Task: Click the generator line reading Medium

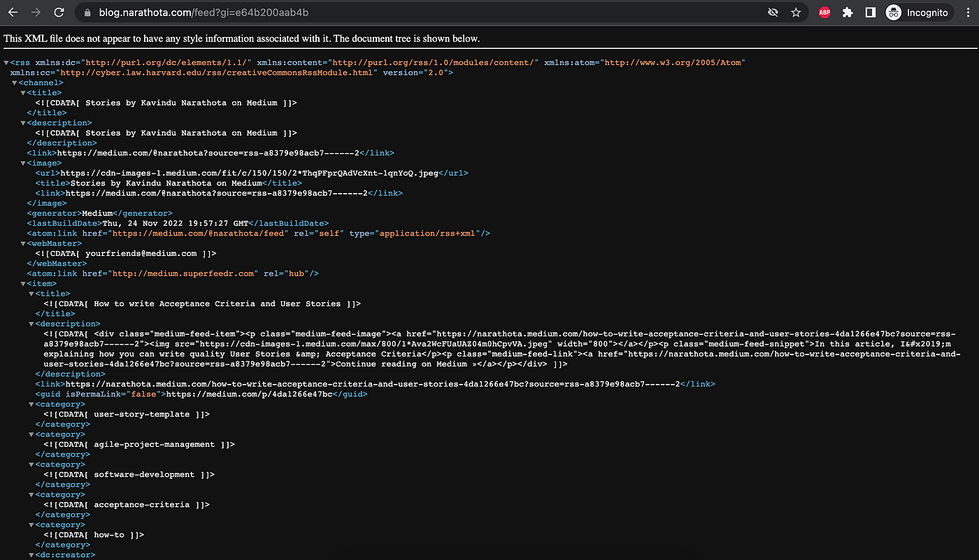Action: [x=99, y=213]
